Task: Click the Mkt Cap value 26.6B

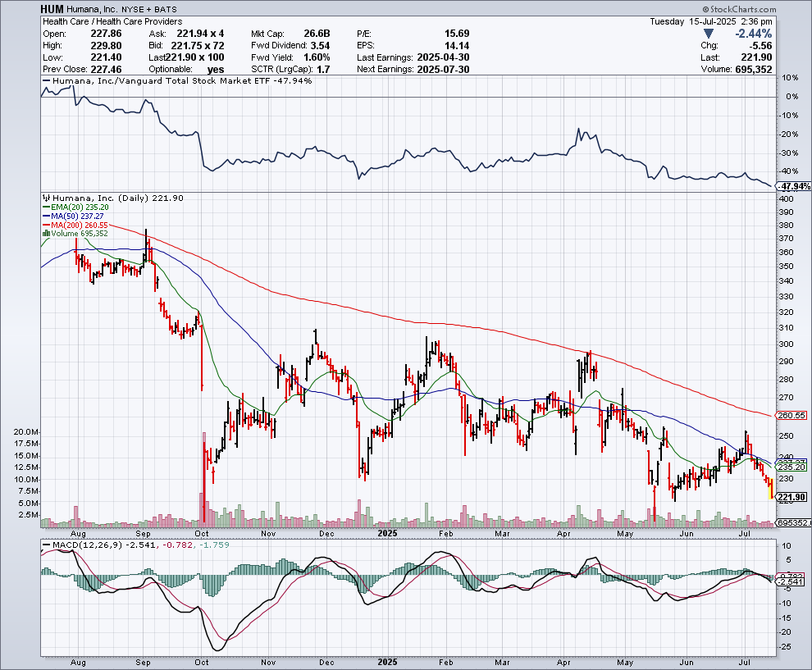Action: coord(317,34)
